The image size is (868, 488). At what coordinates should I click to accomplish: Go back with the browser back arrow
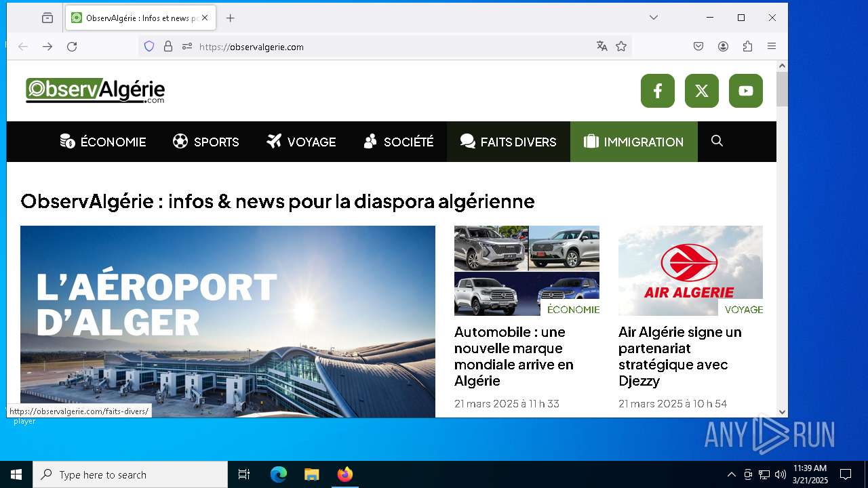tap(23, 47)
